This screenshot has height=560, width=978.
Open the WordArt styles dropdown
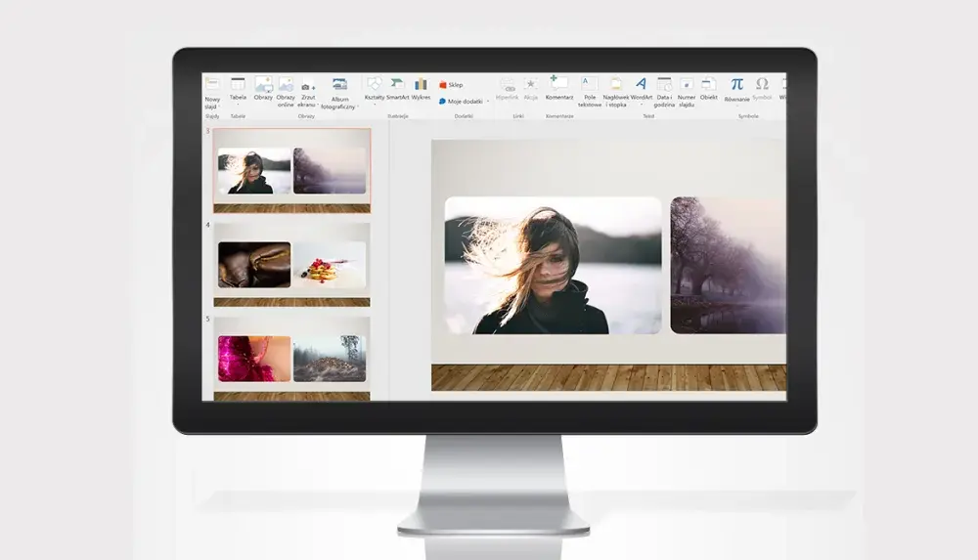pyautogui.click(x=642, y=91)
